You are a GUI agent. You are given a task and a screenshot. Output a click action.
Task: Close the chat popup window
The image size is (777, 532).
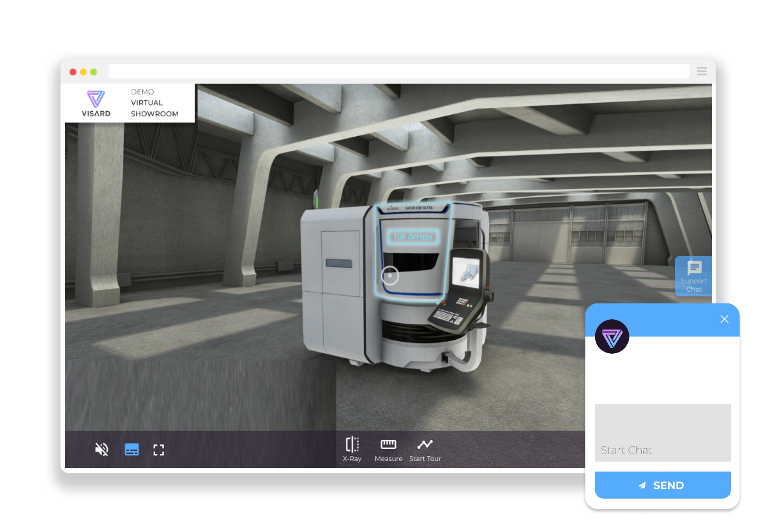[x=724, y=319]
